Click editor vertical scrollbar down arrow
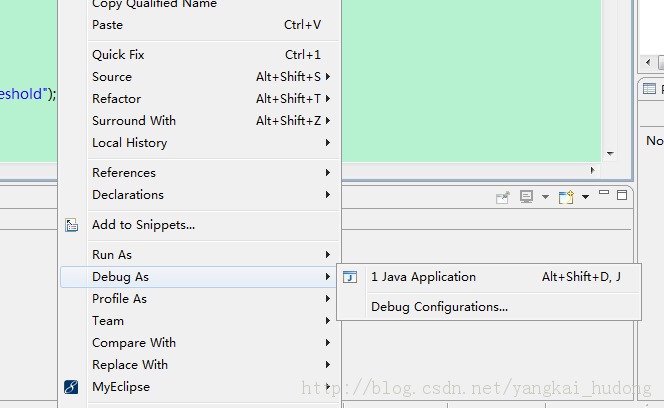664x408 pixels. click(x=610, y=153)
